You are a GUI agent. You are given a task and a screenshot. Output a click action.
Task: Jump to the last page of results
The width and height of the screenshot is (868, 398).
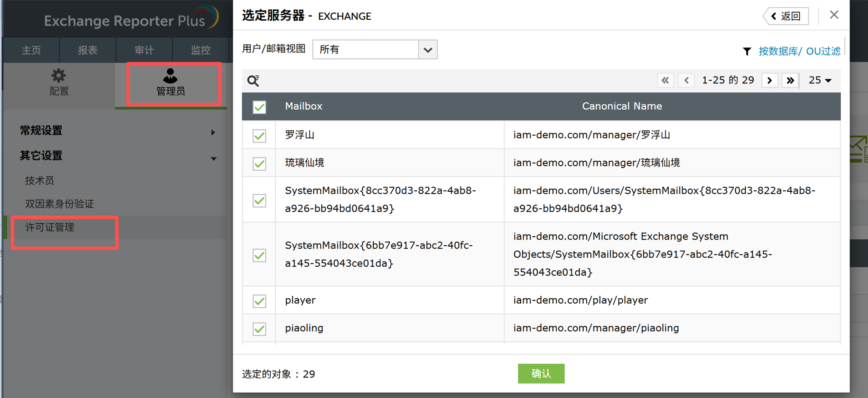pos(790,80)
